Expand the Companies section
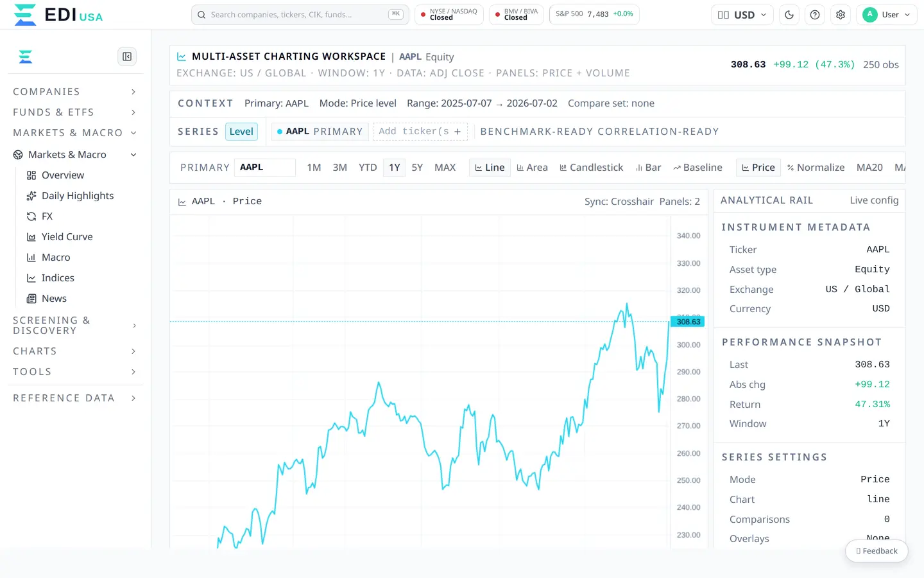924x578 pixels. point(75,92)
